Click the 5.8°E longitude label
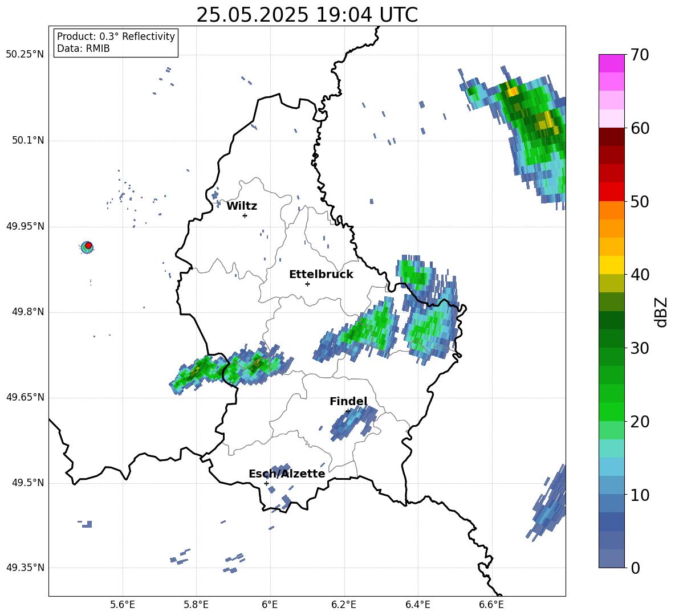Image resolution: width=675 pixels, height=616 pixels. coord(196,605)
